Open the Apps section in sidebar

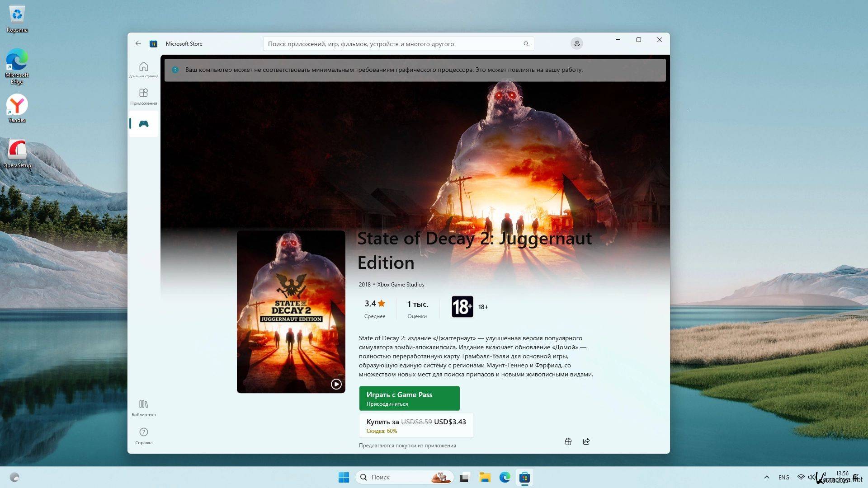pos(143,96)
